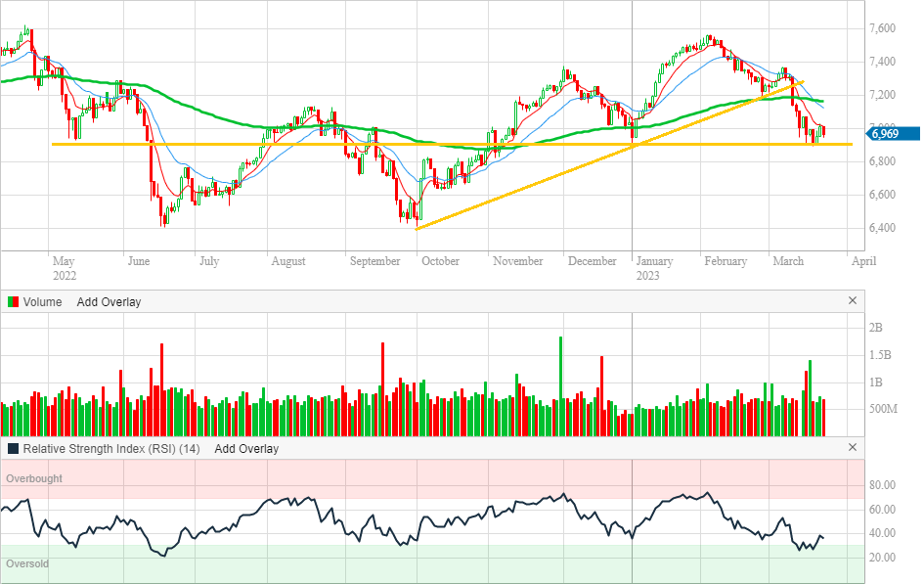Close the Relative Strength Index panel
This screenshot has width=924, height=584.
(x=852, y=448)
